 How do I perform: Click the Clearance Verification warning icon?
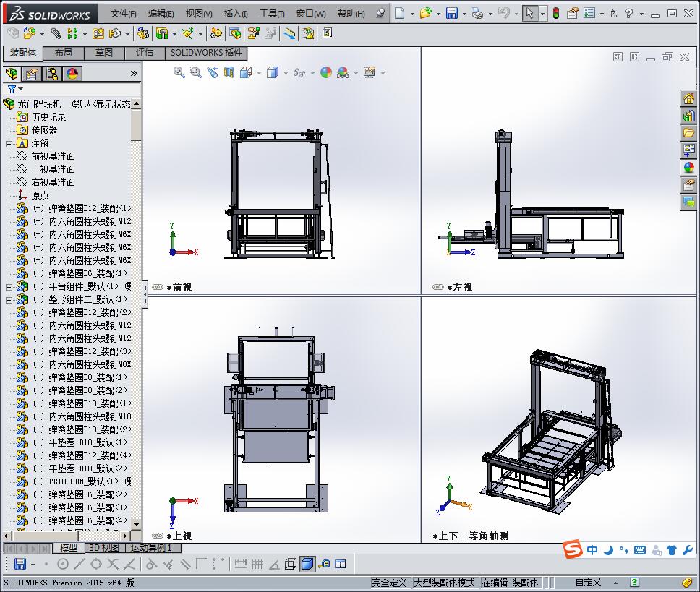[308, 33]
